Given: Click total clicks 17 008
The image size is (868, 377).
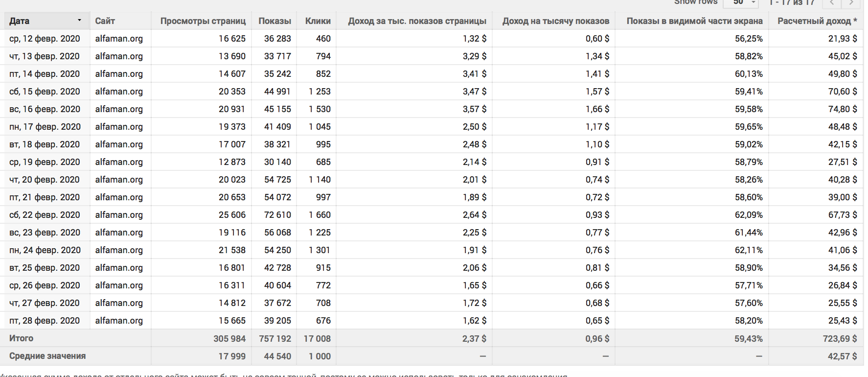Looking at the screenshot, I should (317, 339).
